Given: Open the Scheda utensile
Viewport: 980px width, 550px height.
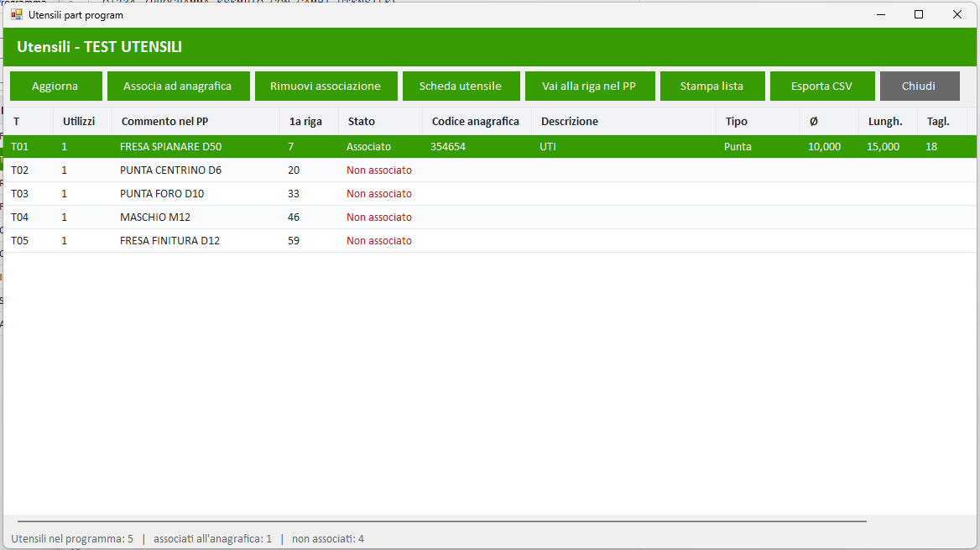Looking at the screenshot, I should click(461, 86).
